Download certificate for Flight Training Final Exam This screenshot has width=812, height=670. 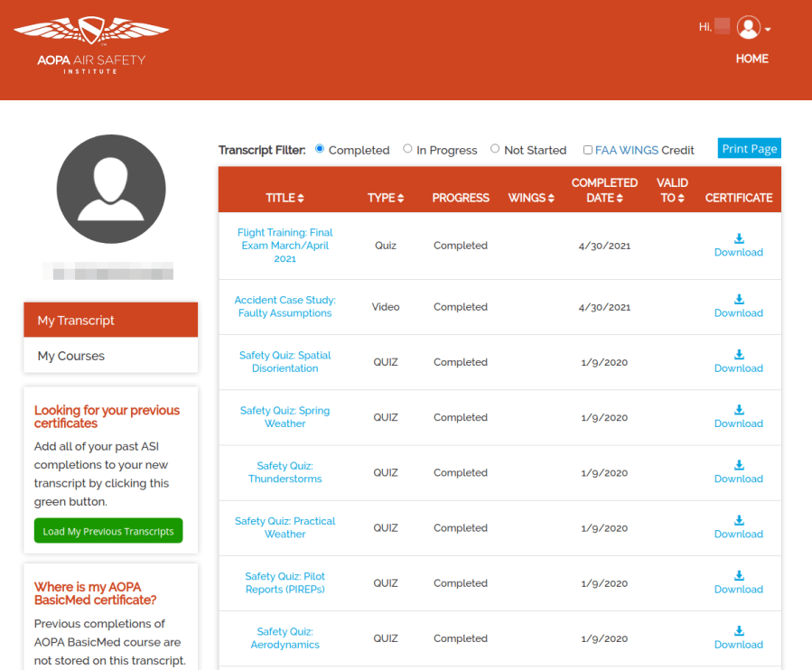tap(738, 246)
